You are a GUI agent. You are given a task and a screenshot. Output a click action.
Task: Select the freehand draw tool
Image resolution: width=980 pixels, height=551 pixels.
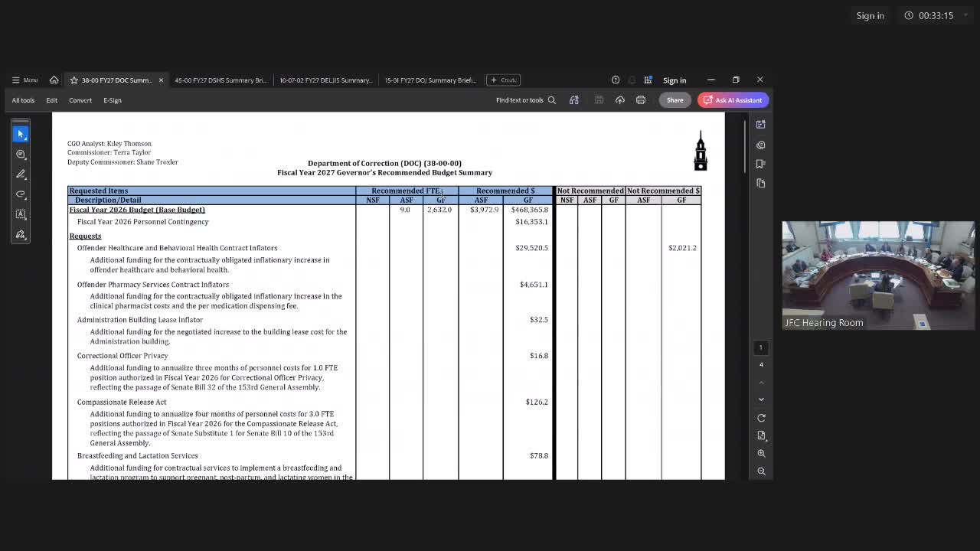pos(21,194)
